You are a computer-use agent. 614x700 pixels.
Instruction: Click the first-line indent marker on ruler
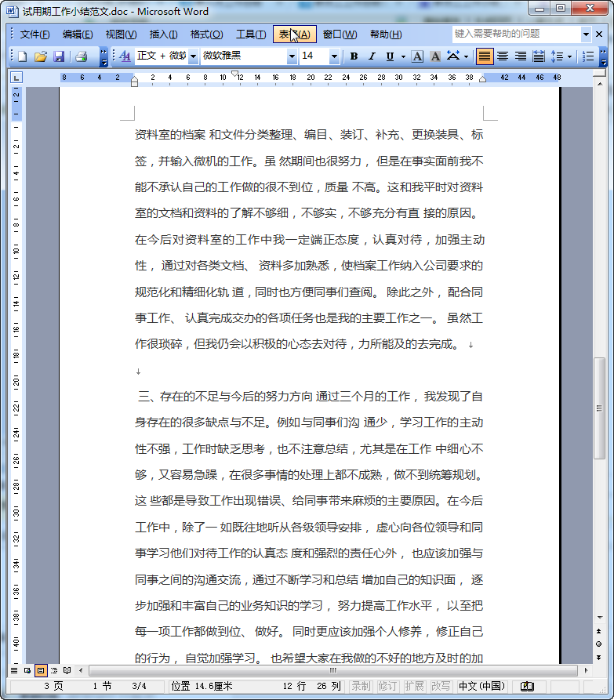[235, 74]
